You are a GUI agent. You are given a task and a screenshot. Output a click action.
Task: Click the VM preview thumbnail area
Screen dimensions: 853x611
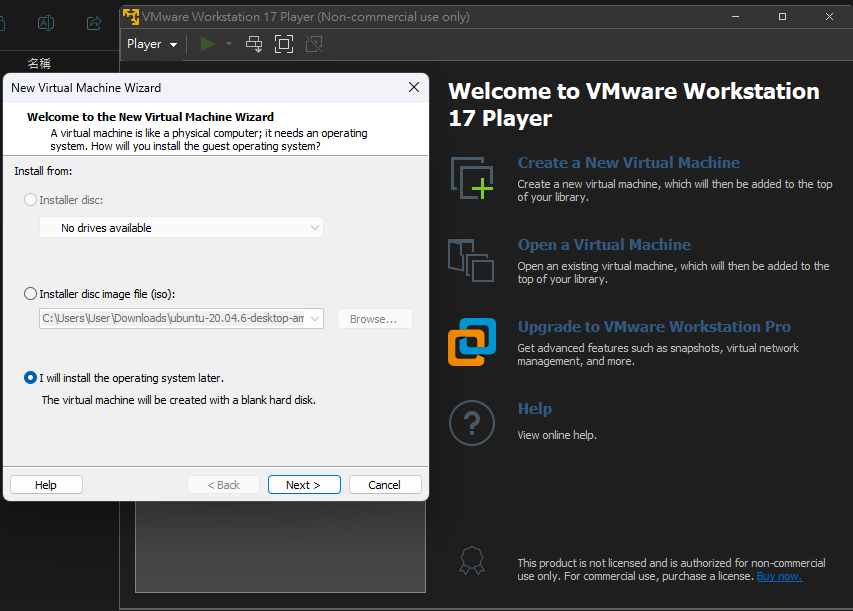(280, 546)
